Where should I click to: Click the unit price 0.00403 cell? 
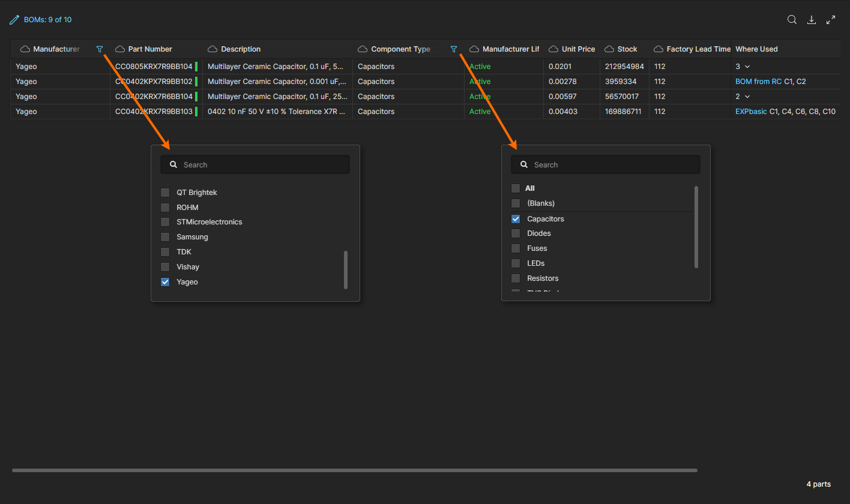click(571, 112)
